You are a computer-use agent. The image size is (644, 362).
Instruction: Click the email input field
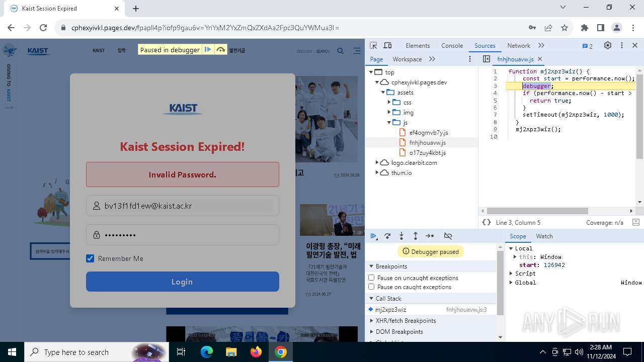point(182,206)
